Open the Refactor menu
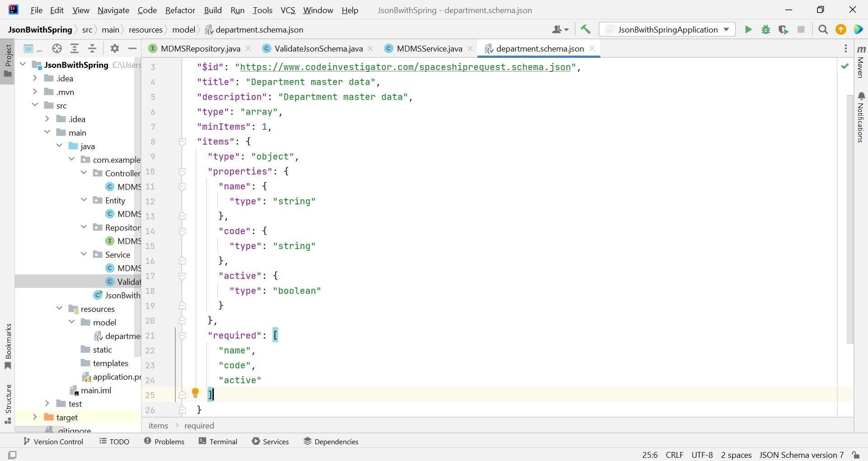 point(180,10)
